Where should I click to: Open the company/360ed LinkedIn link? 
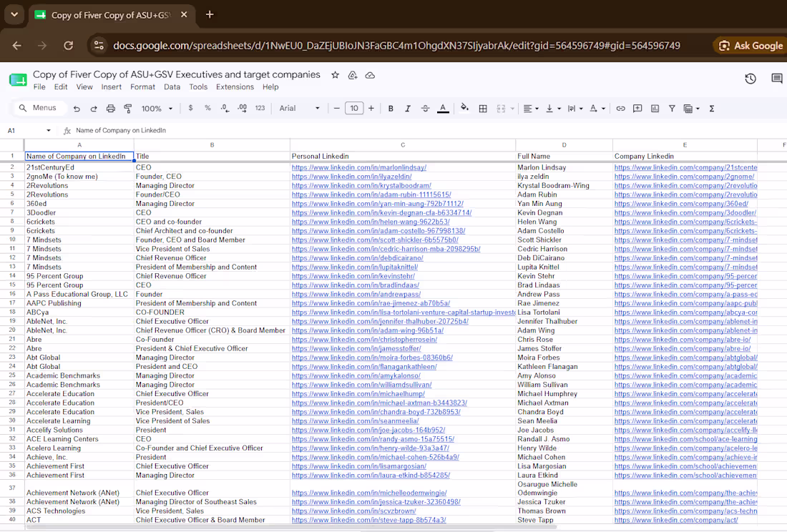click(x=681, y=204)
